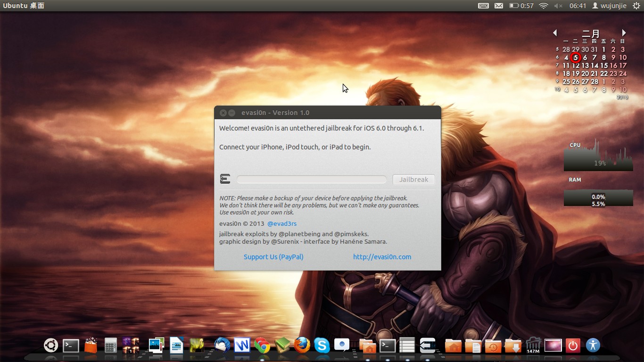Click the disabled Jailbreak button
The height and width of the screenshot is (362, 644).
(x=413, y=180)
